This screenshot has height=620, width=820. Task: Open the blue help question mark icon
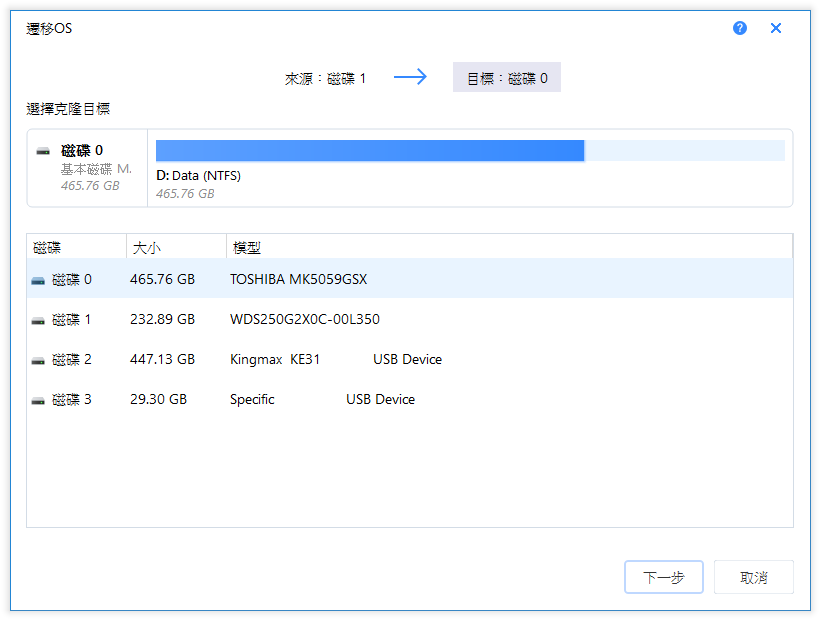(x=739, y=28)
